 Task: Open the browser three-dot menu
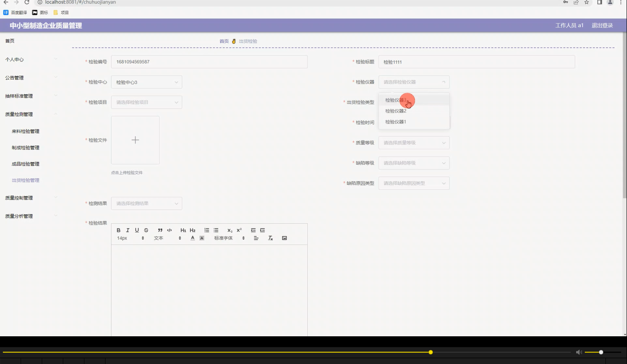621,2
